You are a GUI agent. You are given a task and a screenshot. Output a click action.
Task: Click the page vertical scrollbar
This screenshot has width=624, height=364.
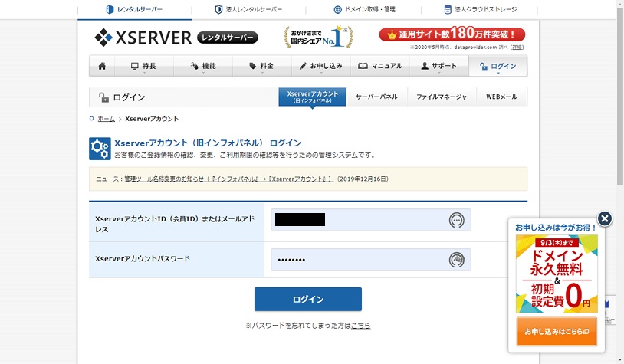(619, 96)
